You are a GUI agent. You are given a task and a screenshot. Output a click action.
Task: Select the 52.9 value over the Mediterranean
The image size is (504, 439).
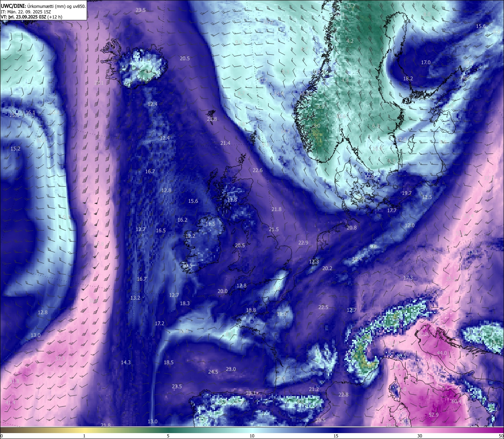pos(434,415)
